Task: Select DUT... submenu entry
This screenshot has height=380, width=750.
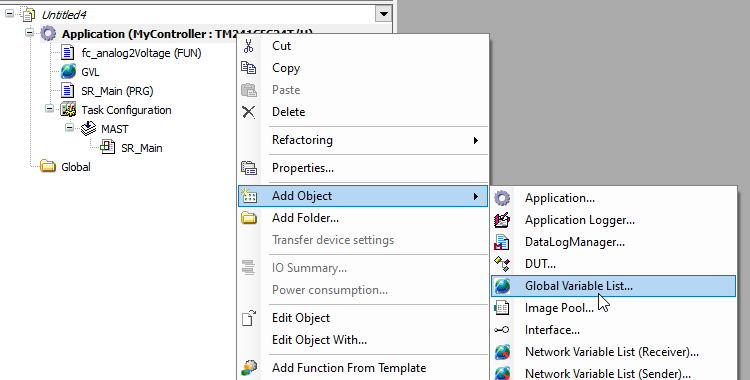Action: pyautogui.click(x=614, y=264)
